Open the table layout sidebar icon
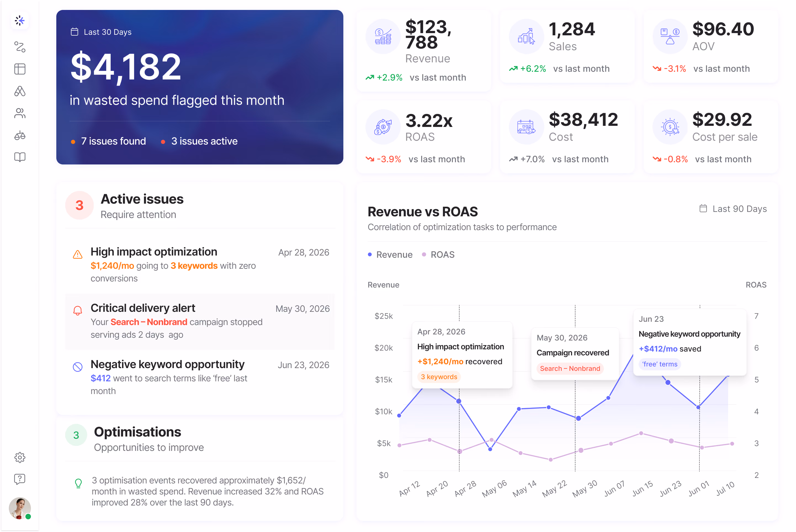 20,69
